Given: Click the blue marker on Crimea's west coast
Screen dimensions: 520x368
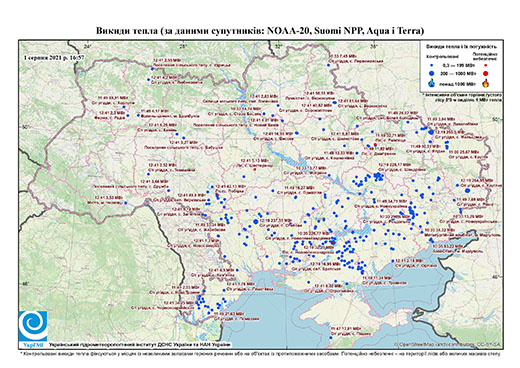Looking at the screenshot, I should tap(331, 338).
